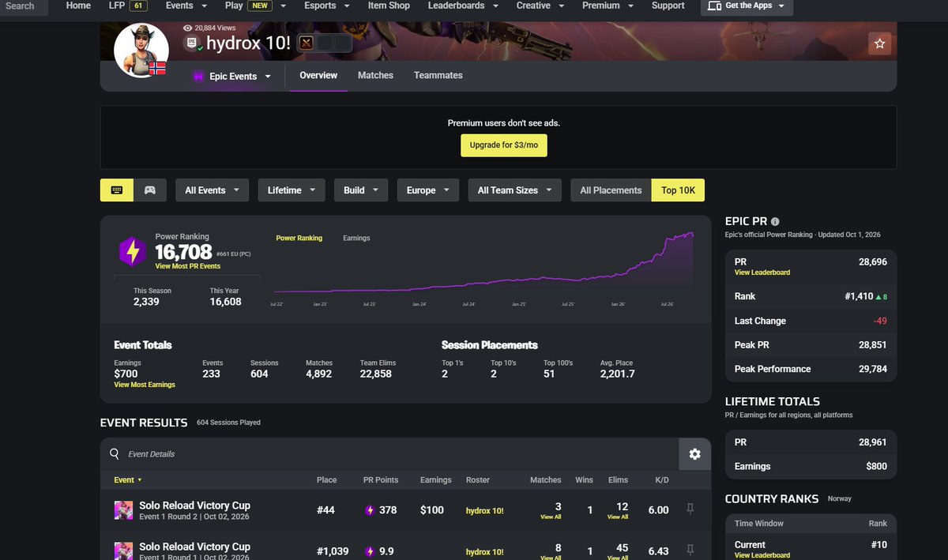Image resolution: width=948 pixels, height=560 pixels.
Task: Click the Power Ranking value 16,708
Action: 183,252
